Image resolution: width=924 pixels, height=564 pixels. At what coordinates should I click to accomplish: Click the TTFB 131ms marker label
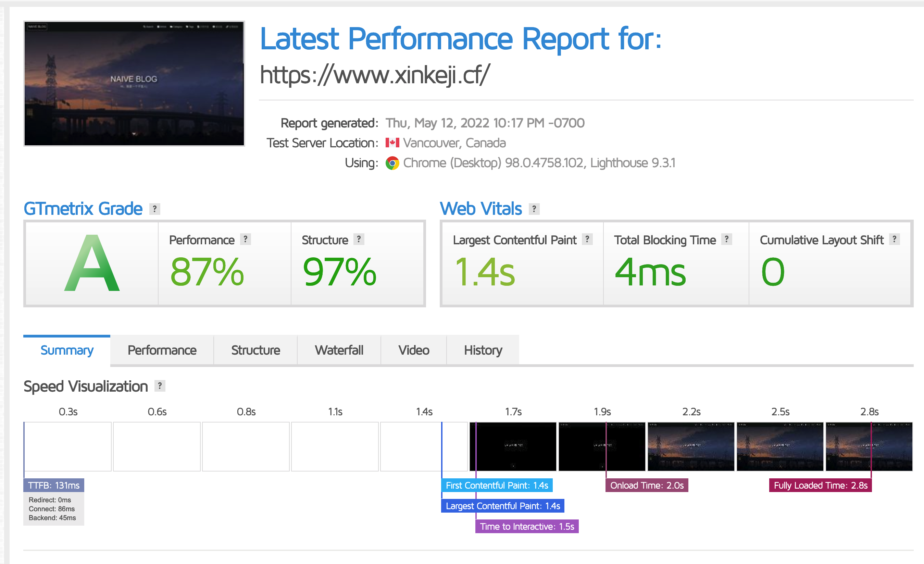[54, 485]
